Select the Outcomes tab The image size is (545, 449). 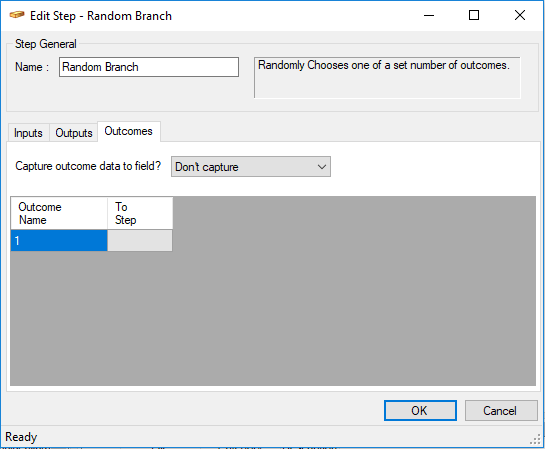(129, 131)
